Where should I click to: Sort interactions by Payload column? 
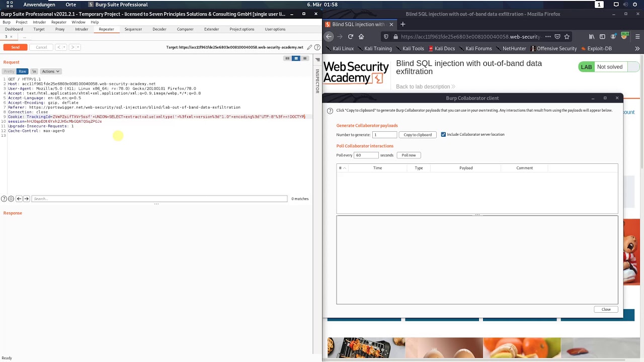click(x=466, y=168)
